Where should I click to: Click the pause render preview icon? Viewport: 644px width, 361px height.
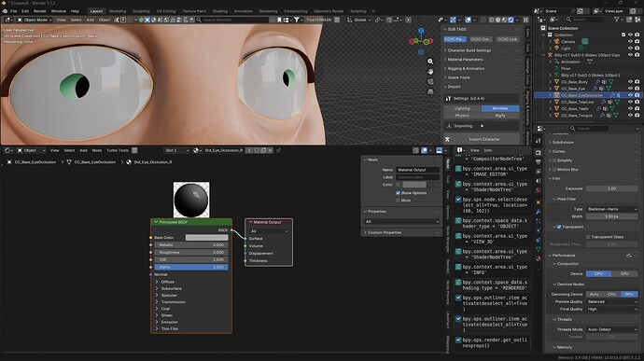(x=525, y=20)
